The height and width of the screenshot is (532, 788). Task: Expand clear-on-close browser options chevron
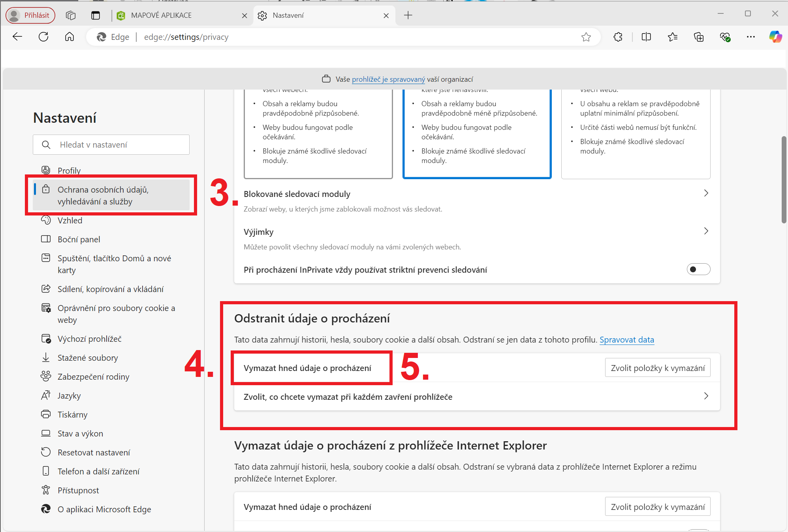[x=706, y=396]
